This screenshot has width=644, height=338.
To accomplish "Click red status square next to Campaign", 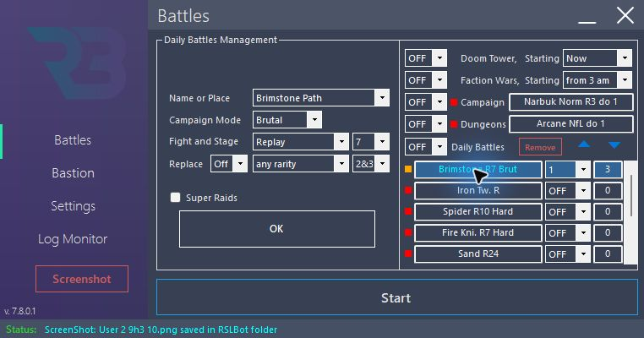I will click(x=454, y=102).
